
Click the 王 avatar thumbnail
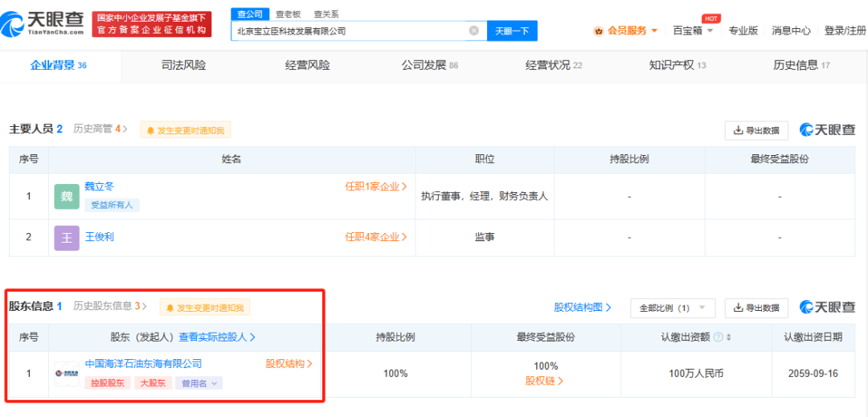[x=67, y=239]
